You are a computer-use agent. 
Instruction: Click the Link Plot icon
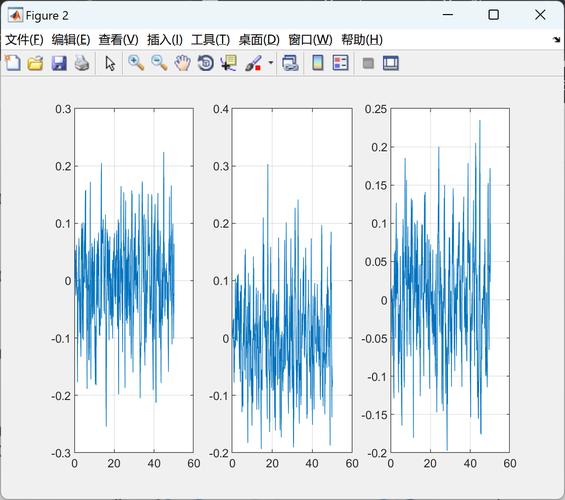(x=290, y=63)
